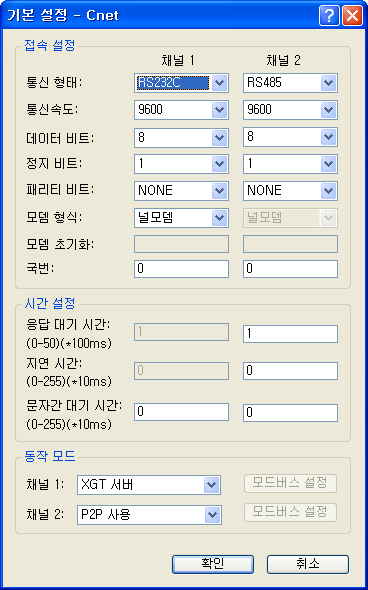This screenshot has width=368, height=590.
Task: Click channel 2 지연 시간 field
Action: point(290,371)
